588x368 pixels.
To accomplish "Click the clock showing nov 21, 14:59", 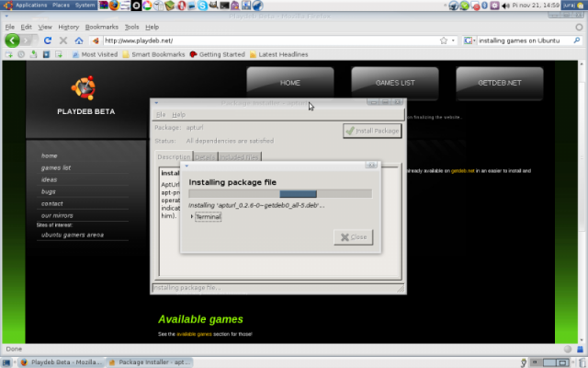I will click(536, 6).
